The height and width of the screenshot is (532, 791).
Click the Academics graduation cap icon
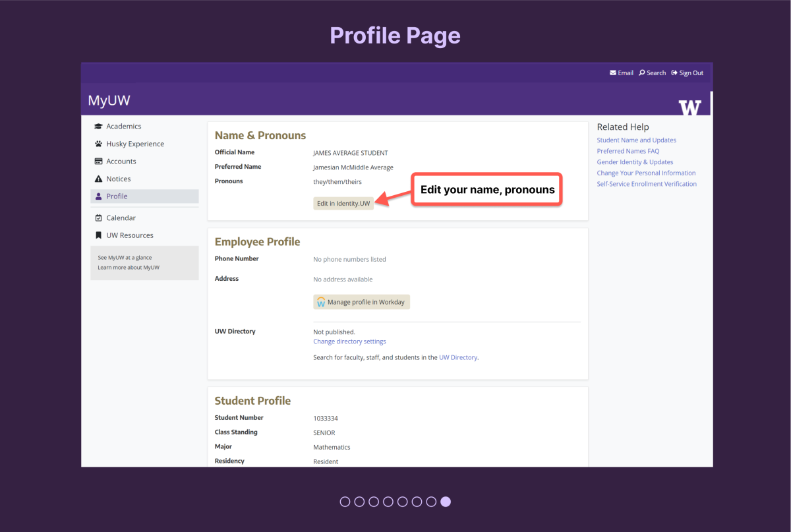[x=99, y=127]
